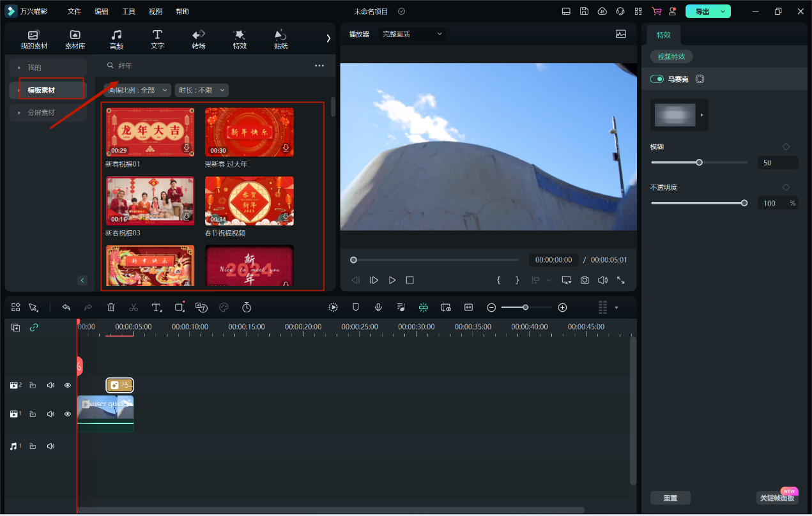The height and width of the screenshot is (516, 812).
Task: Click the 重置 reset button in the effects panel
Action: tap(670, 497)
